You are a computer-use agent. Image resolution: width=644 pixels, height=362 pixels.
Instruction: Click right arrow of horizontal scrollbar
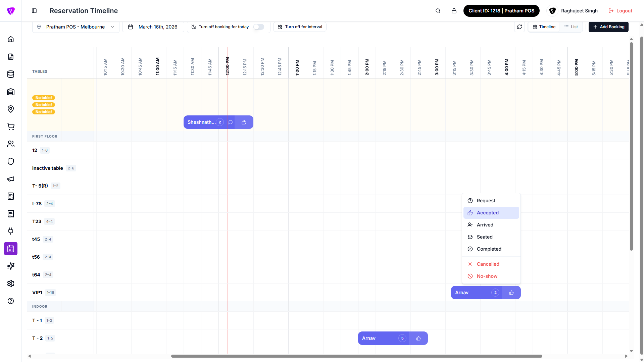[626, 356]
